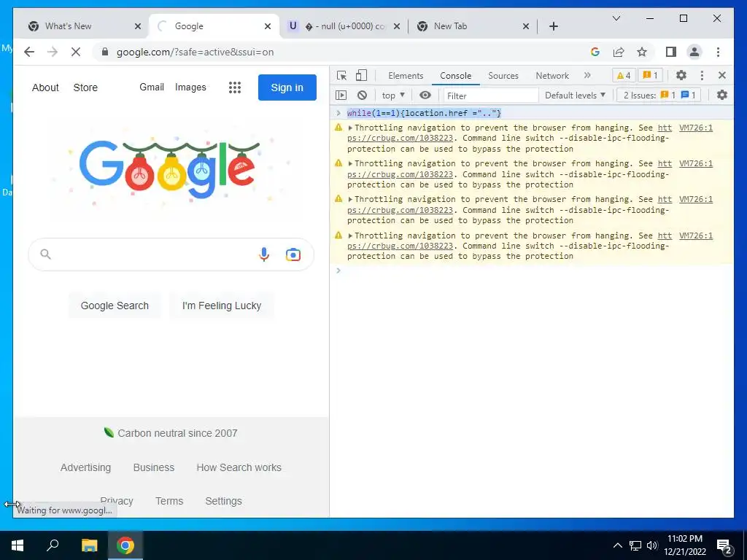
Task: Open the tab search chevron
Action: point(616,18)
